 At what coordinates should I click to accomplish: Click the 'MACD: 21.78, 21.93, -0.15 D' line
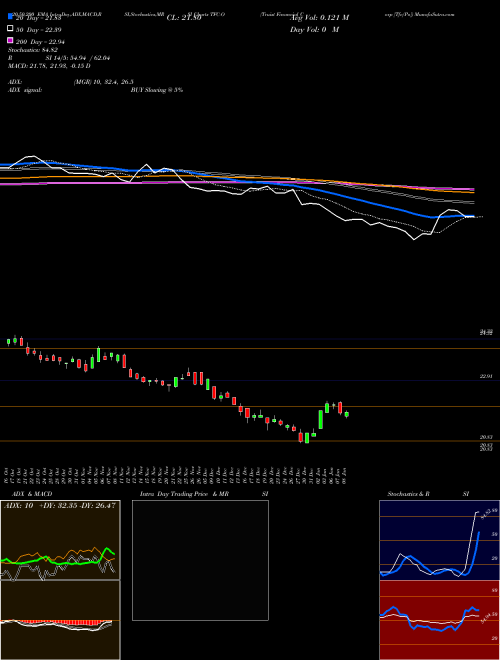pos(49,66)
